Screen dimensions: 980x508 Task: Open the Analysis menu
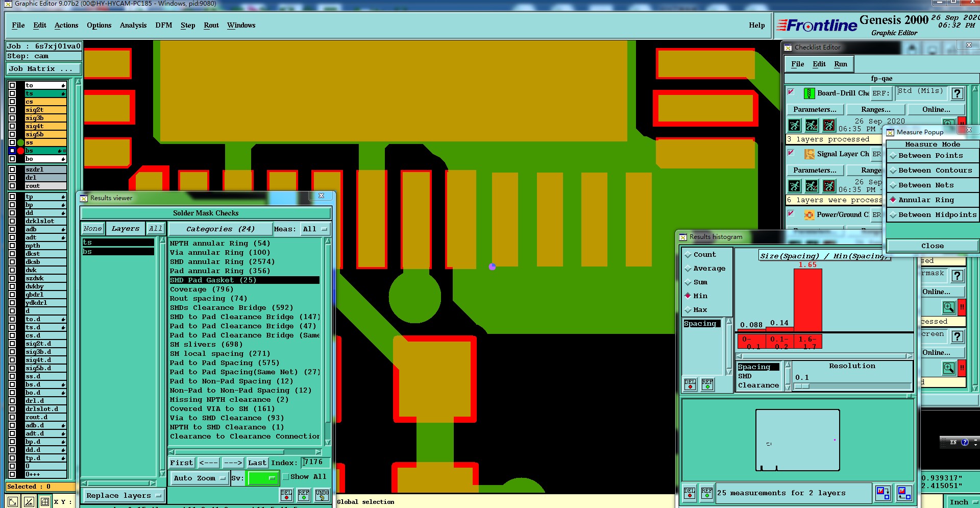(x=133, y=25)
